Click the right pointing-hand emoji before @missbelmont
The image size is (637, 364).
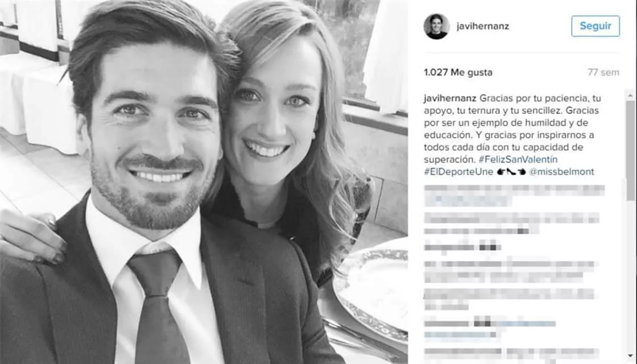(x=522, y=172)
